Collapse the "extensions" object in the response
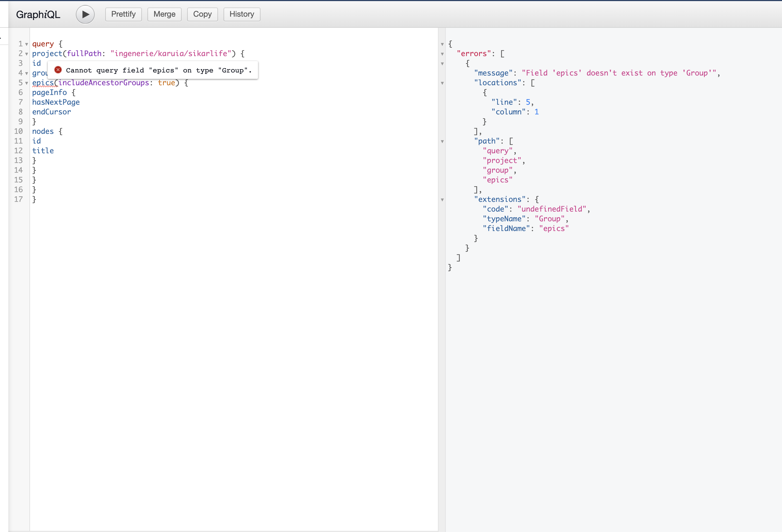Image resolution: width=782 pixels, height=532 pixels. (442, 200)
